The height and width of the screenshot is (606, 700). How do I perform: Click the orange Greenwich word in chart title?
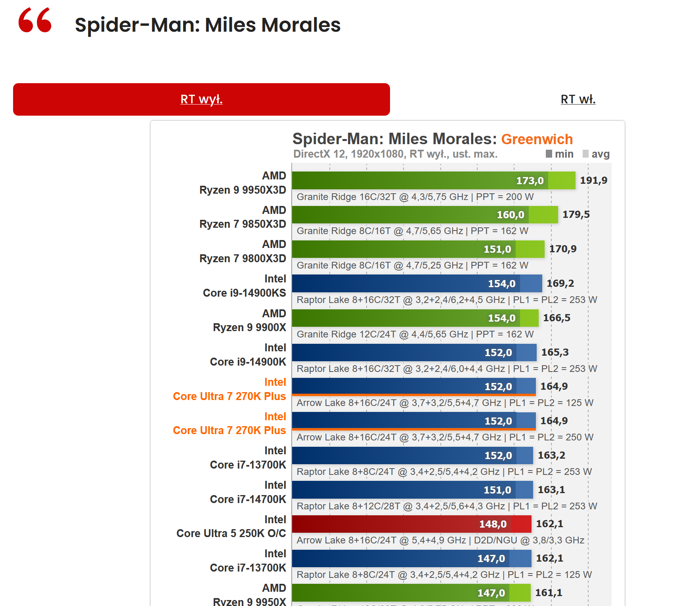coord(537,139)
